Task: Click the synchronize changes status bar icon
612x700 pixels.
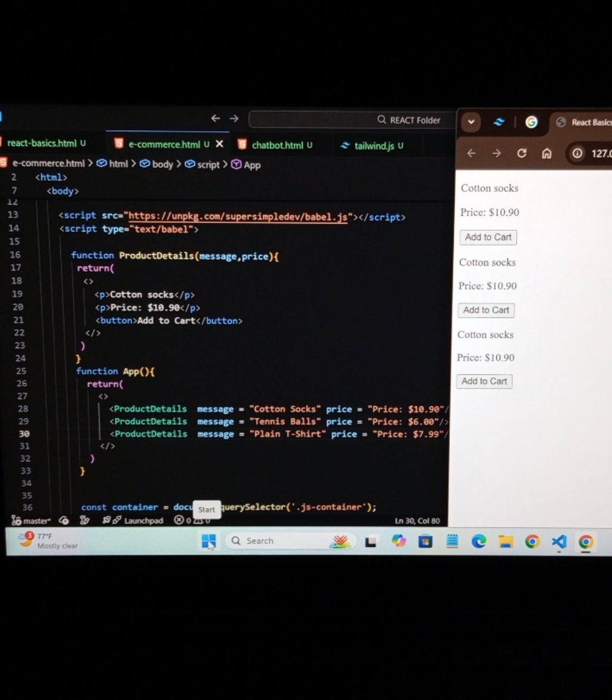Action: pos(64,520)
